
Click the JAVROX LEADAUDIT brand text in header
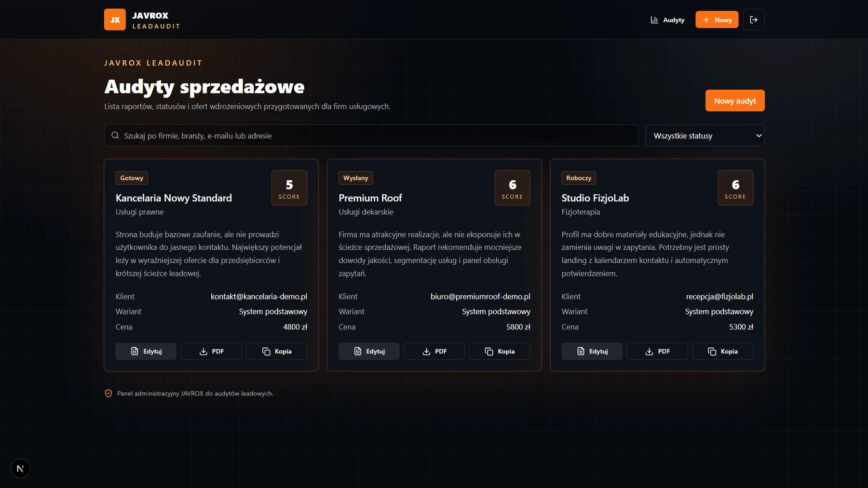click(156, 20)
